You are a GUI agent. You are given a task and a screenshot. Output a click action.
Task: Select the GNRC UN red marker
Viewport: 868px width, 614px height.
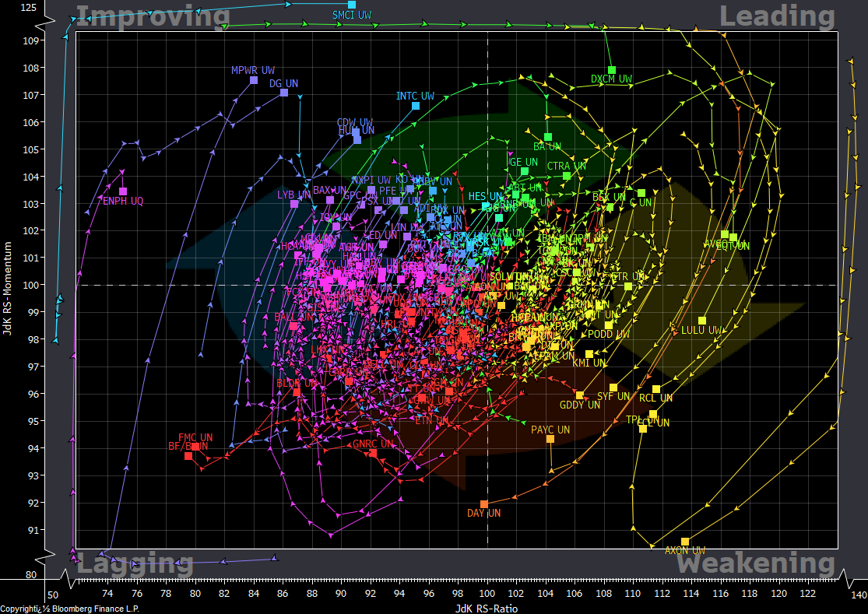click(x=373, y=453)
